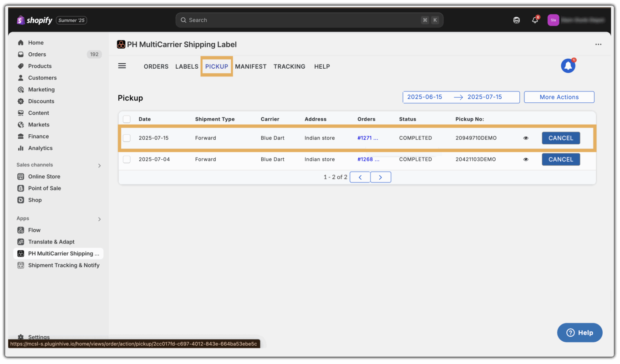This screenshot has width=620, height=364.
Task: Open the user account avatar menu
Action: click(553, 20)
